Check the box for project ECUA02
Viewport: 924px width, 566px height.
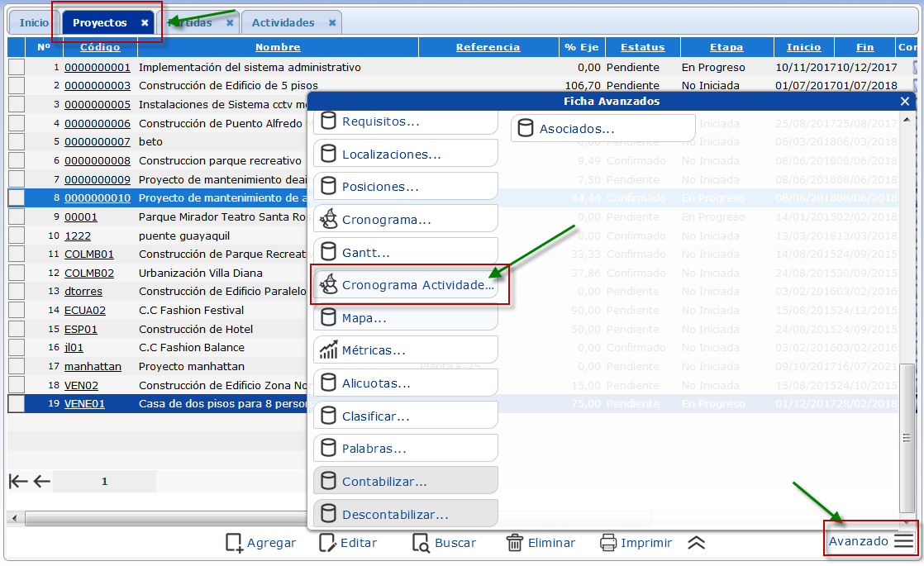(17, 310)
